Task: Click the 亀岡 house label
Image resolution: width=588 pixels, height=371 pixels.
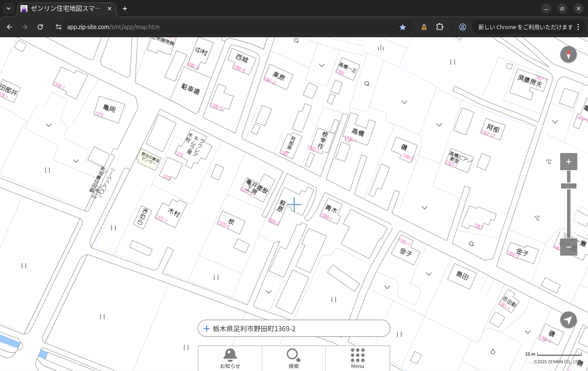Action: click(x=110, y=109)
